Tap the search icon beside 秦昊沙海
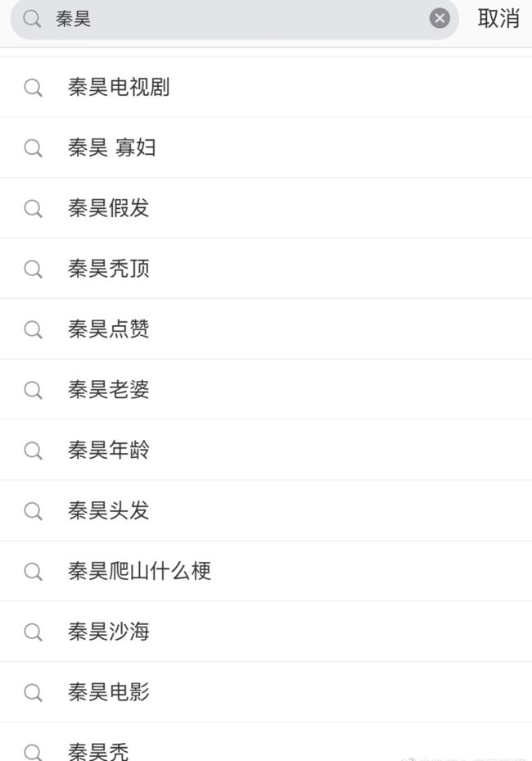Screen dimensions: 532x761 (33, 632)
